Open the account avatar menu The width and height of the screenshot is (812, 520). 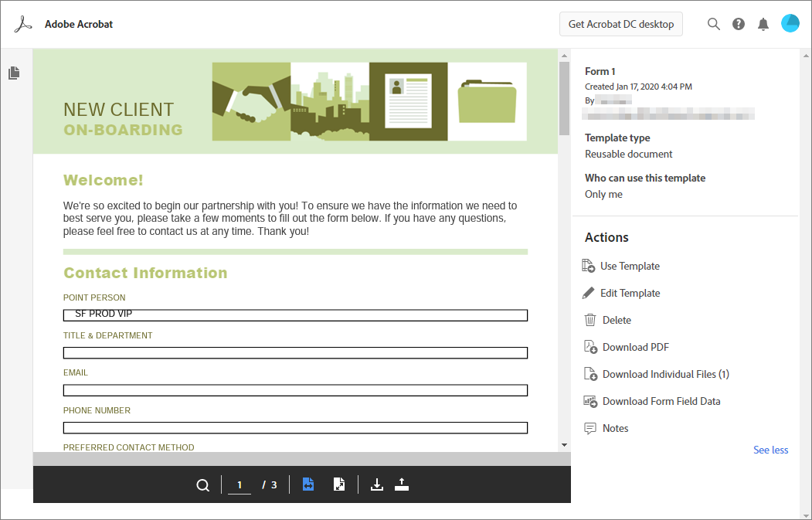pyautogui.click(x=790, y=23)
